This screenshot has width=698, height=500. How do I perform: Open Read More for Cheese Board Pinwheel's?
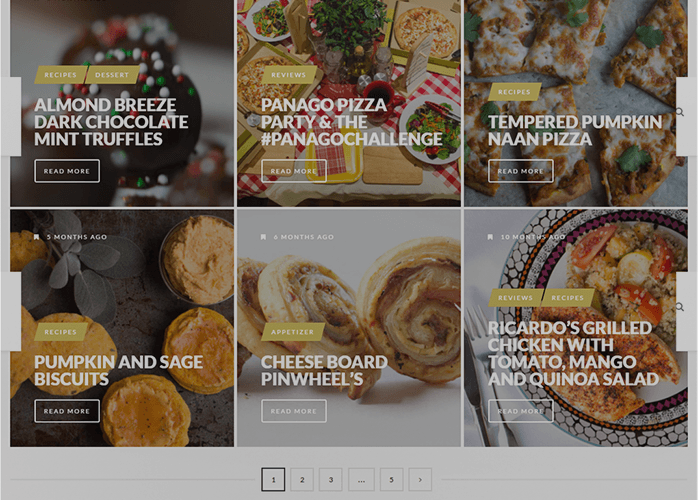pos(294,411)
